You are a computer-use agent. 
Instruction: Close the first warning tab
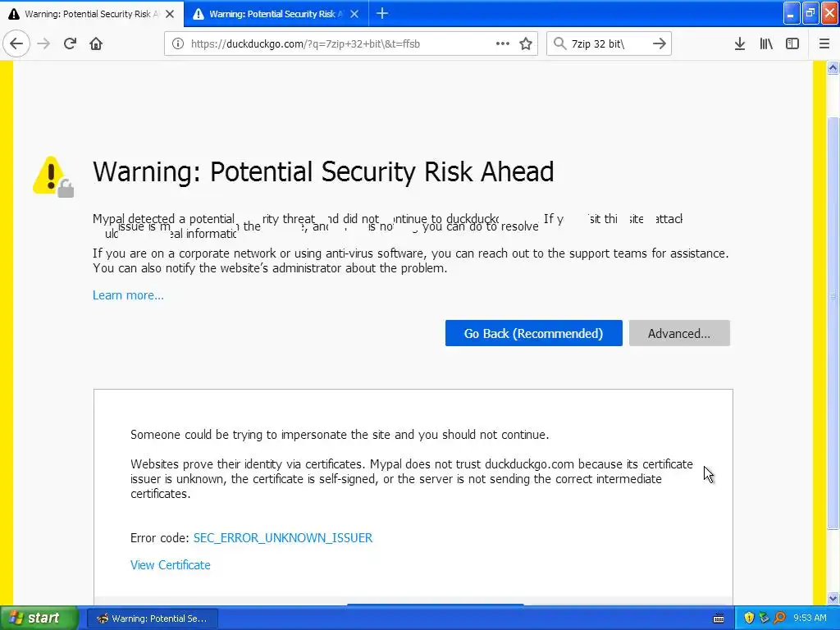pos(170,14)
